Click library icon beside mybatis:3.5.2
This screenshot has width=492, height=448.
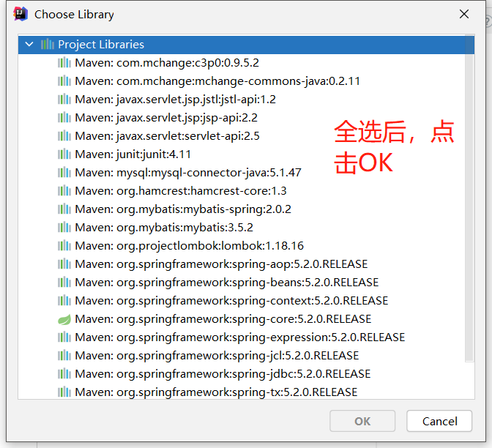point(64,228)
